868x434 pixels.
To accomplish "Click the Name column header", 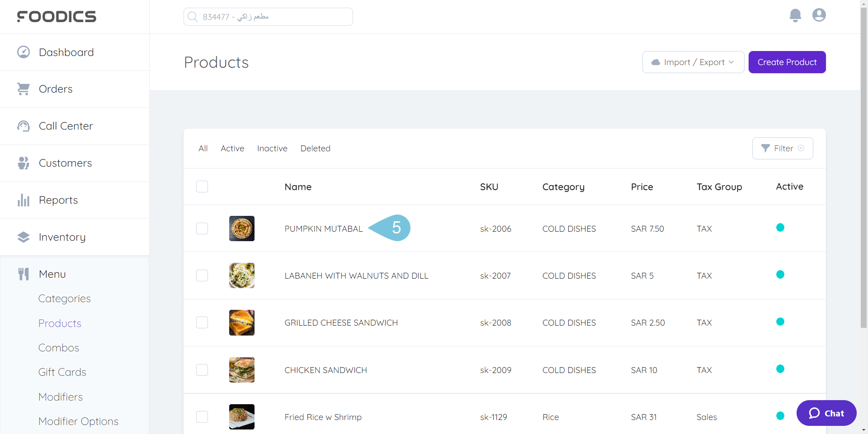I will [x=298, y=187].
